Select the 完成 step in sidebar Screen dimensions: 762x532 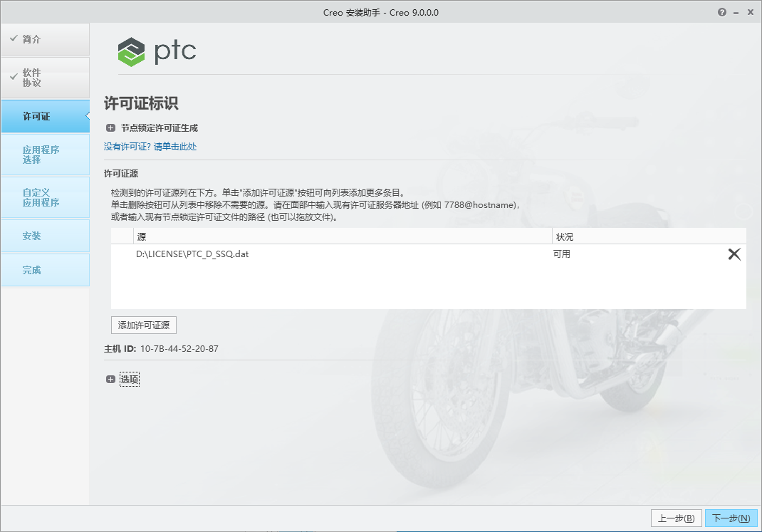coord(45,270)
